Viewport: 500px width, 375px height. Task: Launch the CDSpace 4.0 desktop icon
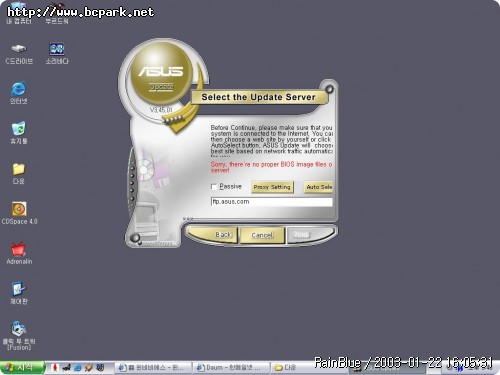19,213
